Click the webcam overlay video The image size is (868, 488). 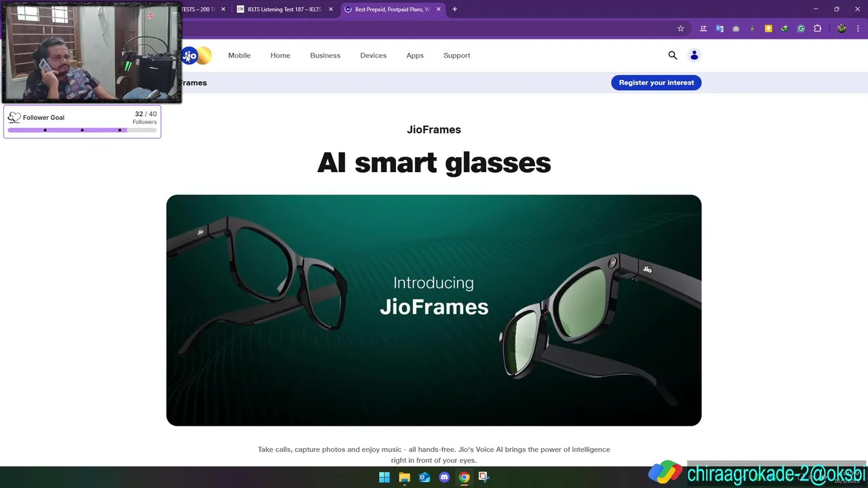(93, 53)
